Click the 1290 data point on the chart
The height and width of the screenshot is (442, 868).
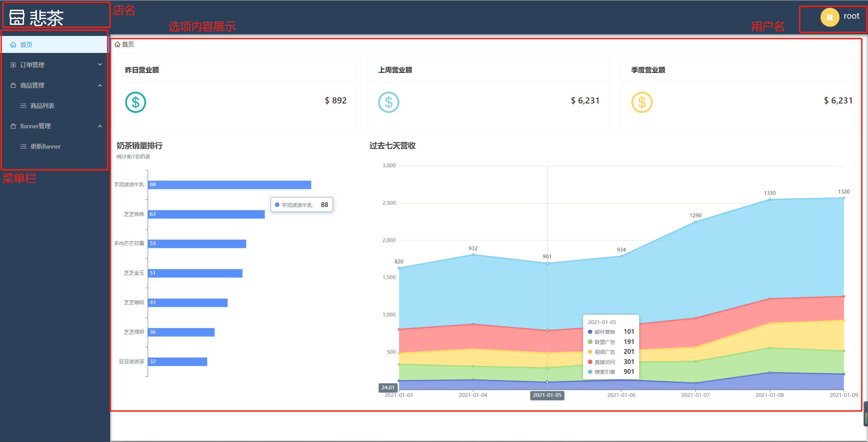695,222
